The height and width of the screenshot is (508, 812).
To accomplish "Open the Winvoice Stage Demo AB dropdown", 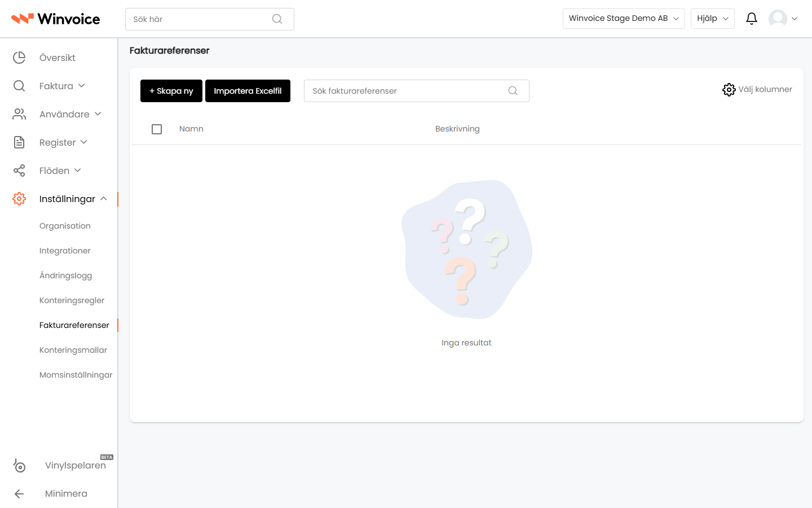I will tap(624, 19).
